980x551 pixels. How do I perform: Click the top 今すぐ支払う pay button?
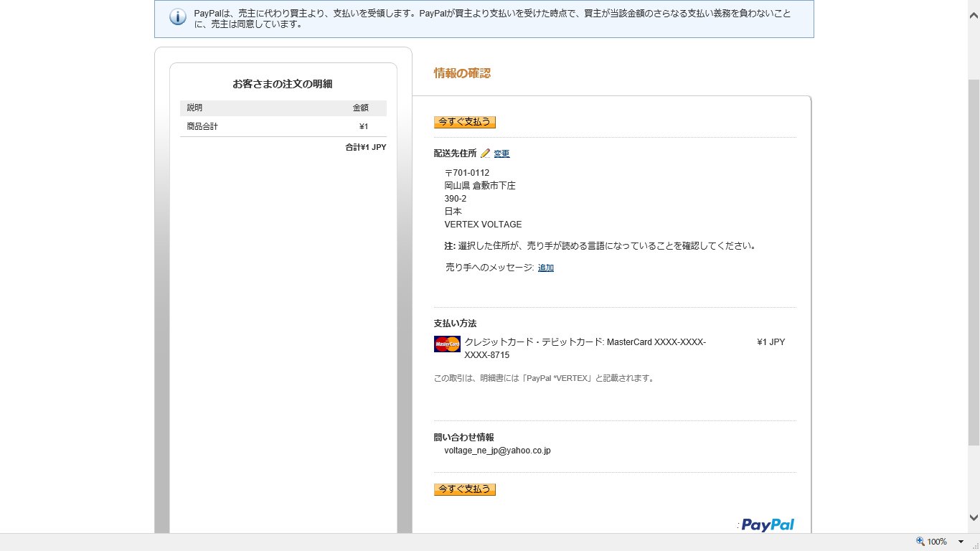click(x=465, y=122)
